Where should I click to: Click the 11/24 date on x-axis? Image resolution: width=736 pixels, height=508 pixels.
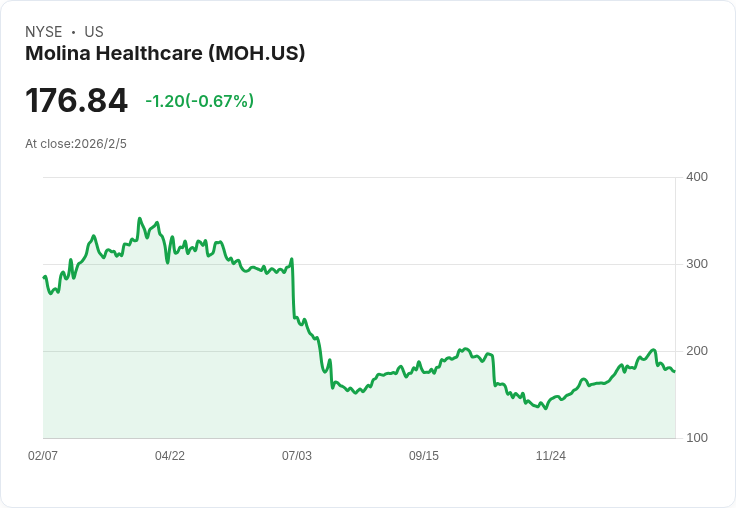coord(551,456)
